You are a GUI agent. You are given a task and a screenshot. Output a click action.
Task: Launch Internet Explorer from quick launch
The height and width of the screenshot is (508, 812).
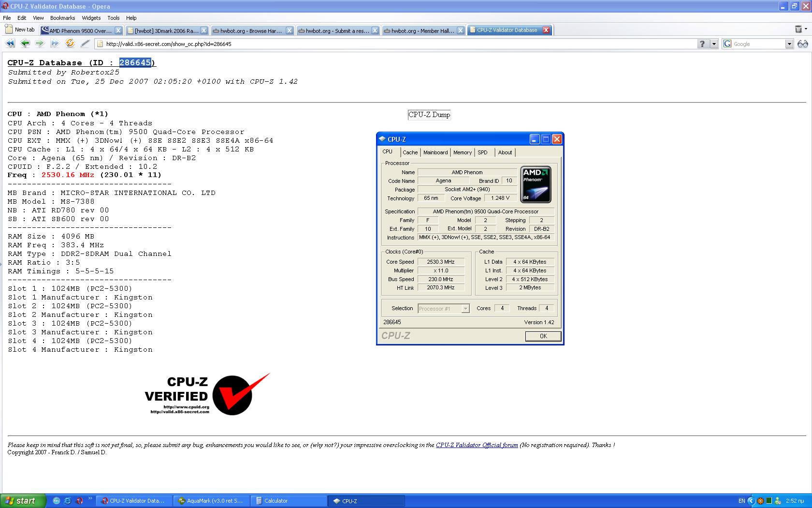tap(68, 501)
